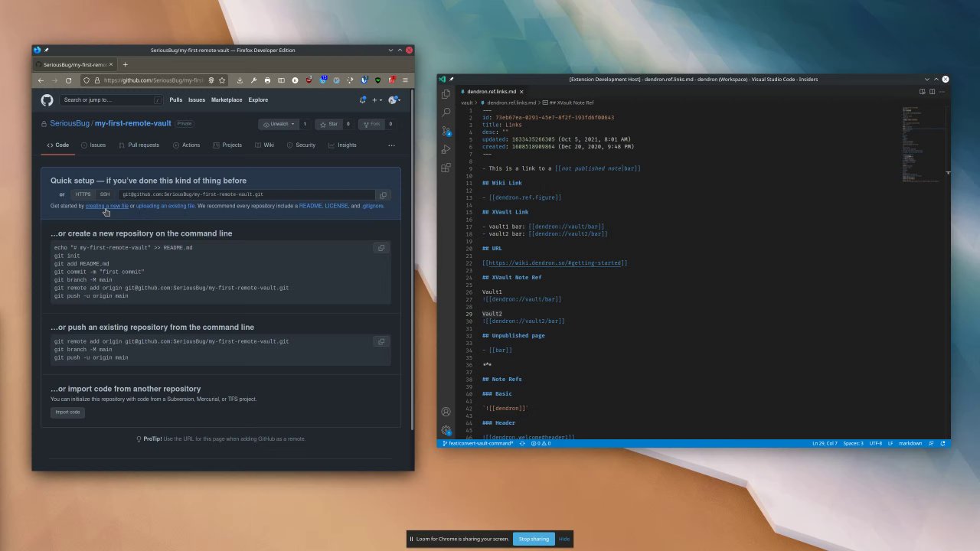The width and height of the screenshot is (980, 551).
Task: Open the preview to the side icon
Action: click(x=922, y=92)
